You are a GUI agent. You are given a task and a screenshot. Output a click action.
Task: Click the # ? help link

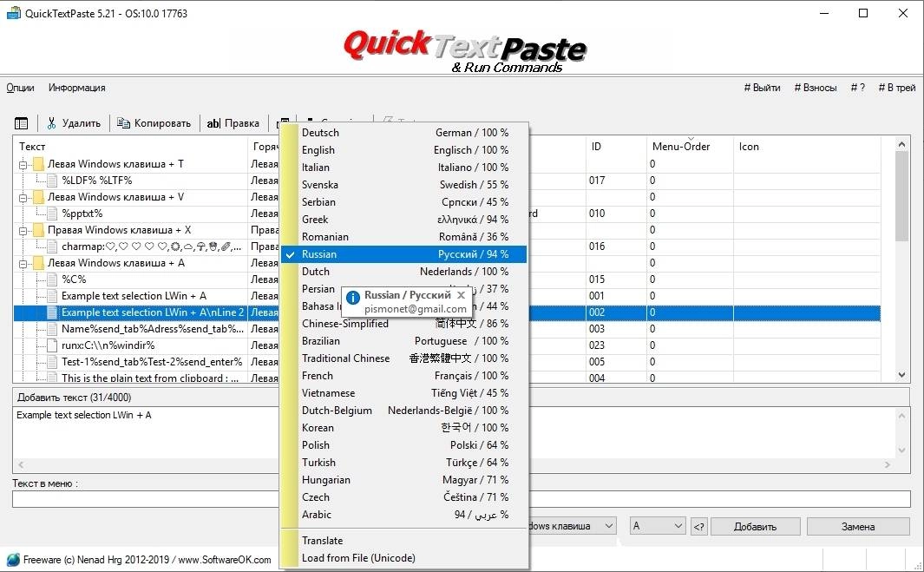[858, 88]
